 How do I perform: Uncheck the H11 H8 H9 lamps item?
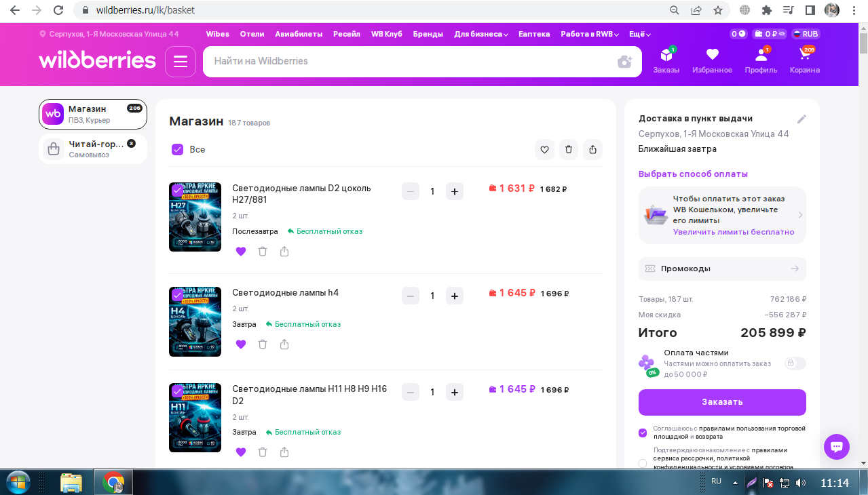click(178, 391)
